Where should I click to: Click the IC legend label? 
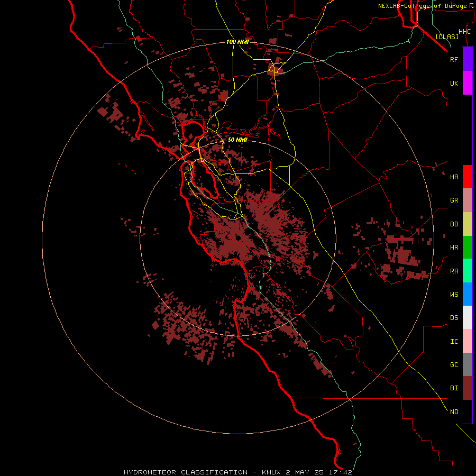[454, 342]
